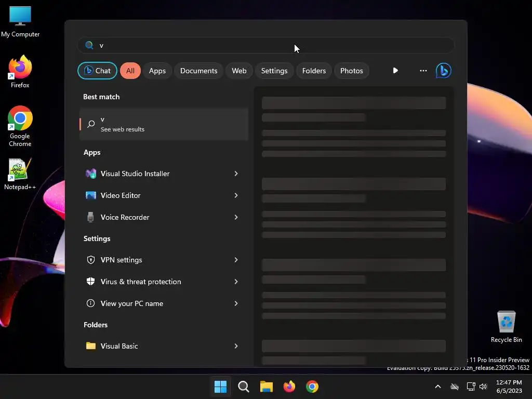
Task: Show hidden tray icons with the up chevron
Action: [x=438, y=387]
